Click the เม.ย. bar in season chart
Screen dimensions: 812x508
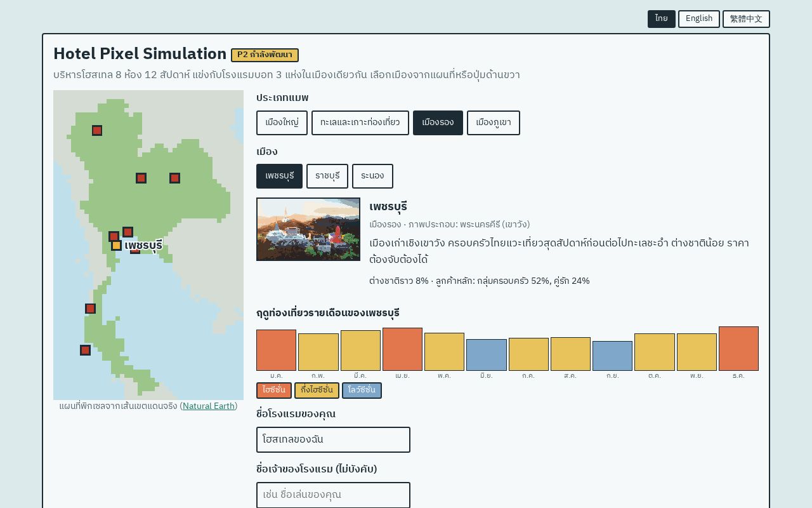(402, 349)
